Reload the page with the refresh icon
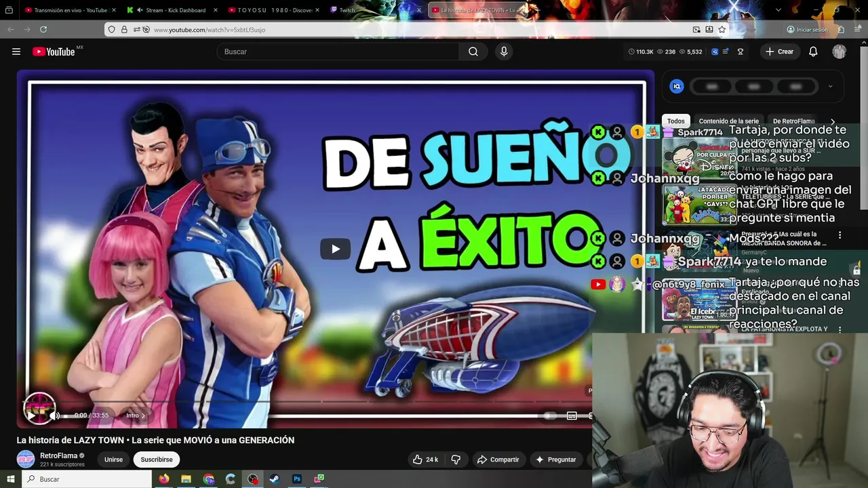 (43, 30)
